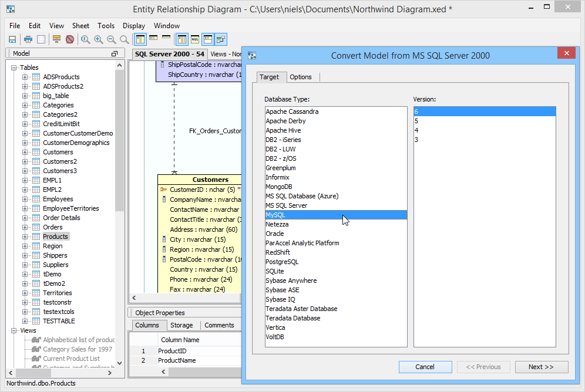Click the TESTTABLE table icon in Model tree
This screenshot has width=585, height=392.
click(x=36, y=321)
